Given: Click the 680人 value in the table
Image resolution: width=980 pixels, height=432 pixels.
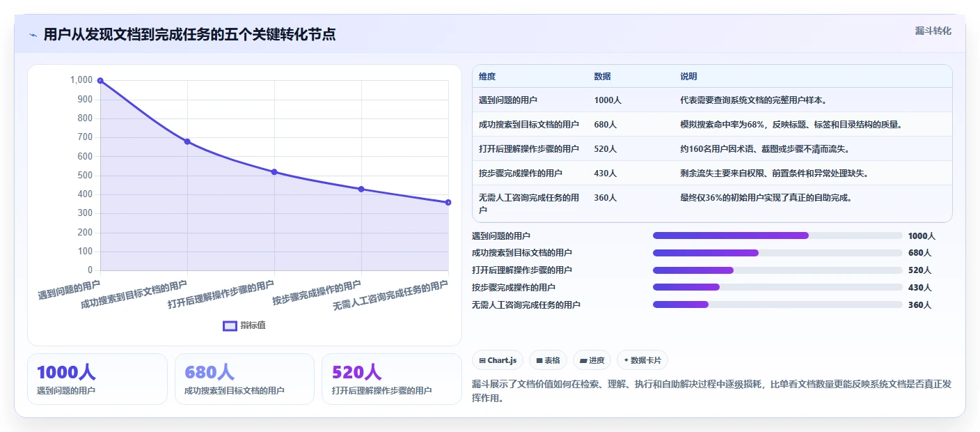Looking at the screenshot, I should tap(606, 125).
